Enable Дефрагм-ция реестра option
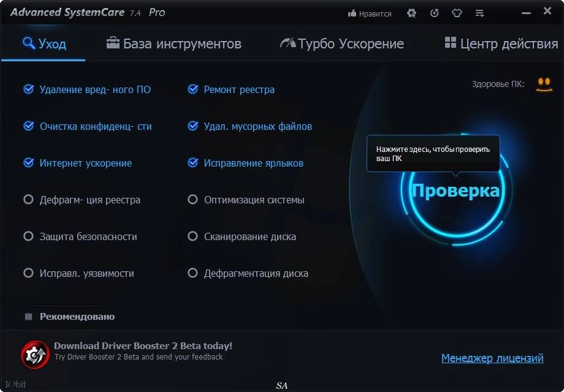Screen dimensions: 564x392 [x=28, y=200]
